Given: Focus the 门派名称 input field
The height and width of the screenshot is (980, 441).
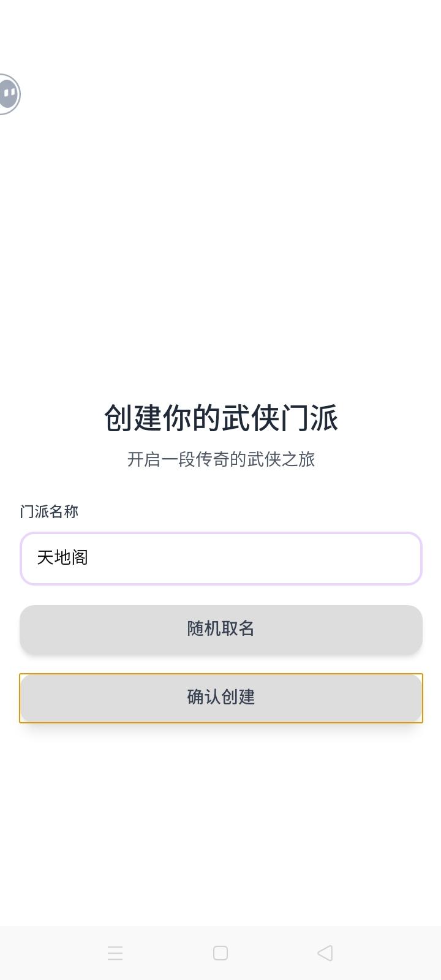Looking at the screenshot, I should pos(221,558).
